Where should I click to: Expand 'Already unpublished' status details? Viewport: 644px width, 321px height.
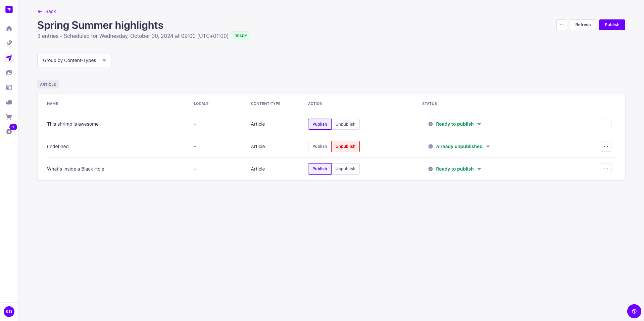point(488,146)
